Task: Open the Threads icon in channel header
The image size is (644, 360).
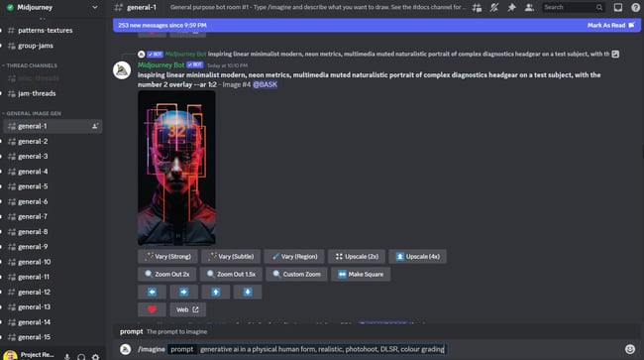Action: click(477, 7)
